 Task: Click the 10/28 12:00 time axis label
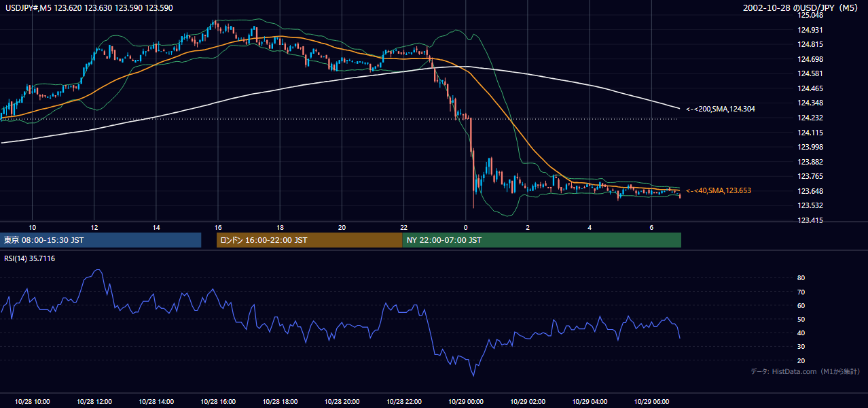tap(94, 401)
